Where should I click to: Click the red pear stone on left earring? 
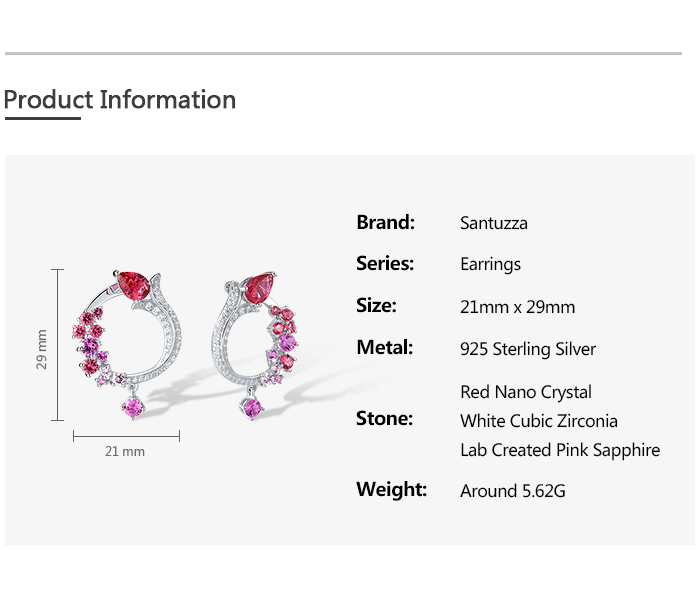pos(134,285)
